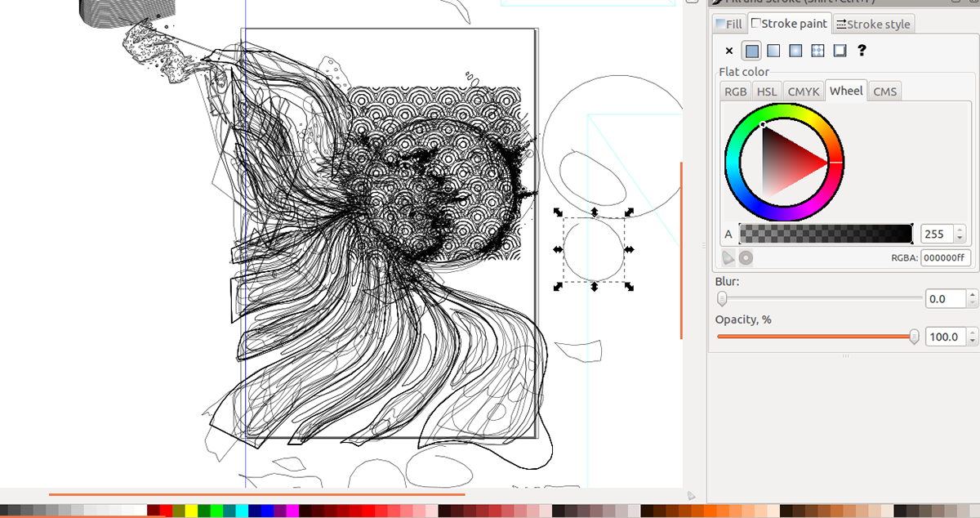This screenshot has width=980, height=518.
Task: Click the Opacity value field 100.0
Action: (945, 336)
